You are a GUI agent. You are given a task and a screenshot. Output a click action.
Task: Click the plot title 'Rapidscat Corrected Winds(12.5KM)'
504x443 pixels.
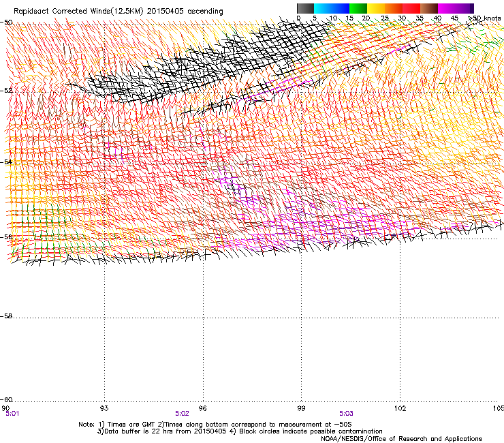[78, 12]
